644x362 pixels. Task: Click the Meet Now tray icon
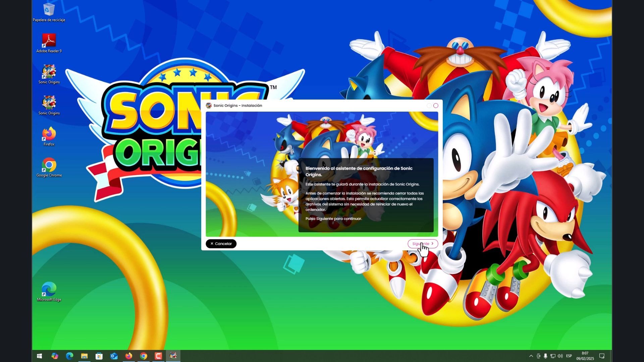pos(538,356)
